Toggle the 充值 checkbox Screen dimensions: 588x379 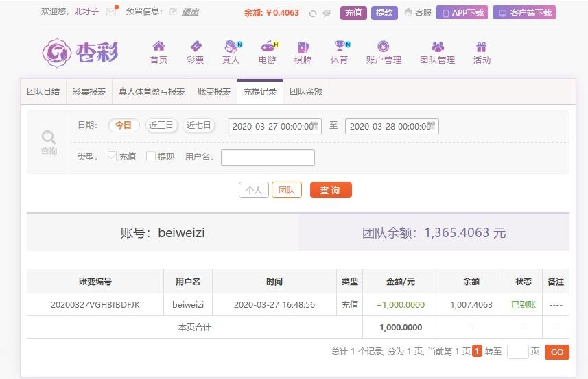coord(112,156)
